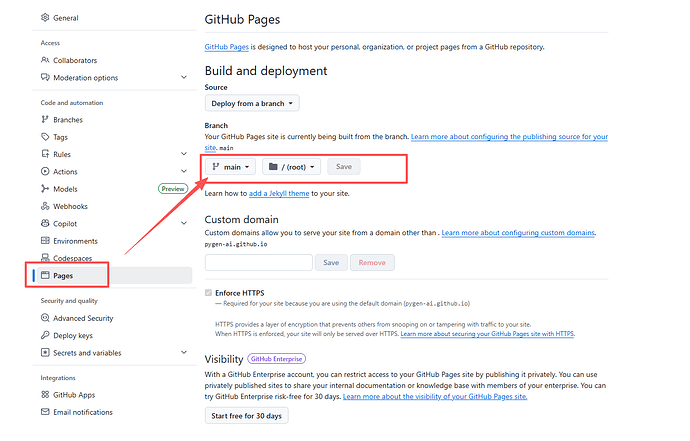Open the main branch selector dropdown
Screen dimensions: 690x441
point(231,167)
